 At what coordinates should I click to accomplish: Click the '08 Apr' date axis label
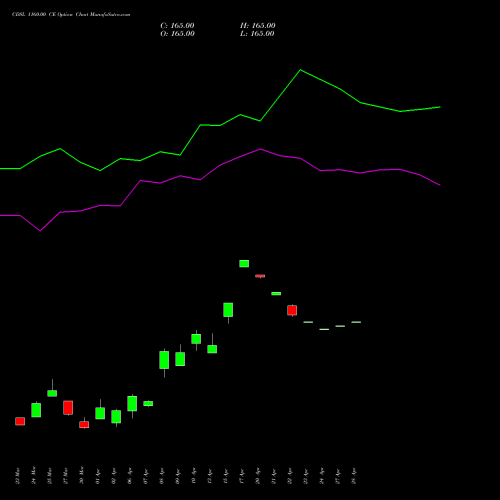click(x=161, y=476)
